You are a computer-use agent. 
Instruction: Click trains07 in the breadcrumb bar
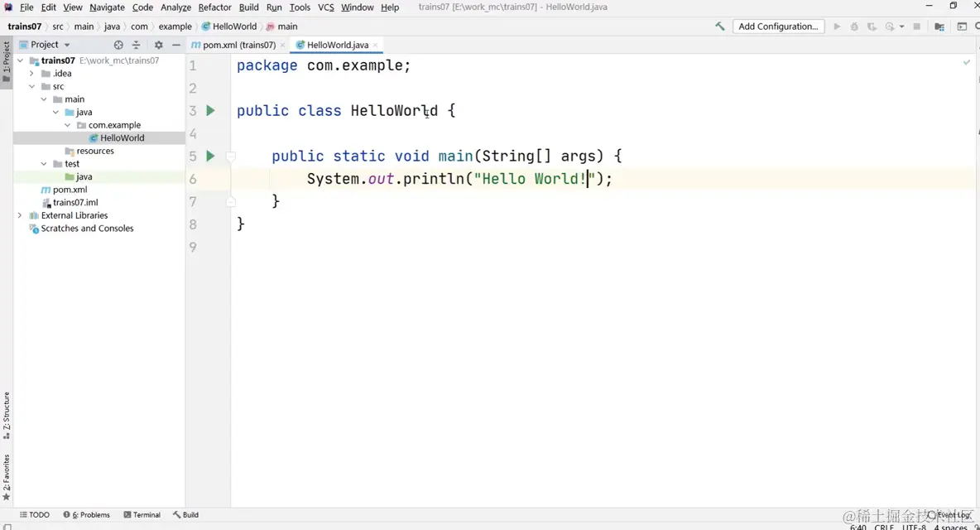(x=25, y=26)
